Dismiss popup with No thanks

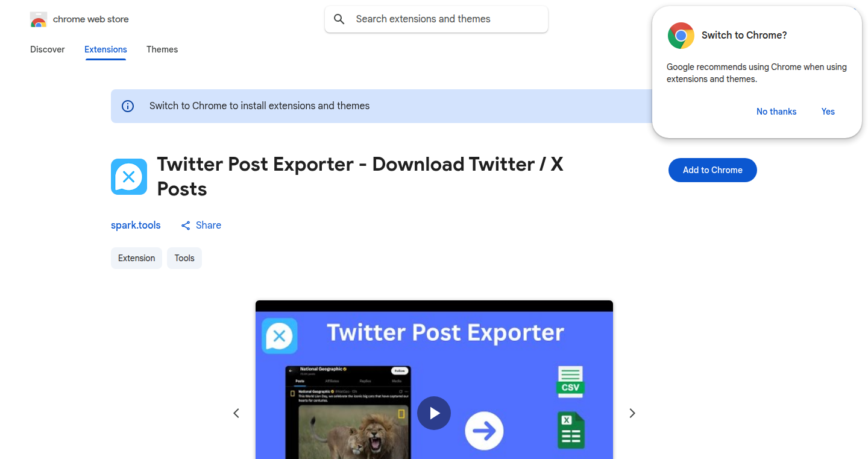(x=776, y=112)
